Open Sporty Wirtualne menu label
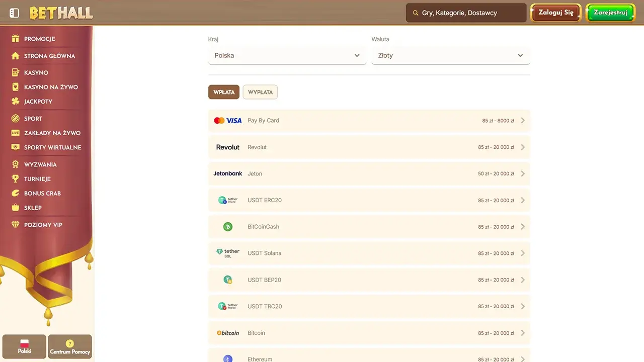Image resolution: width=644 pixels, height=362 pixels. coord(53,147)
